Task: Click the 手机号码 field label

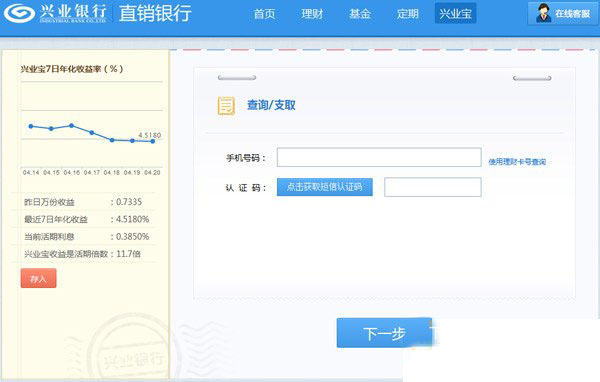Action: 245,158
